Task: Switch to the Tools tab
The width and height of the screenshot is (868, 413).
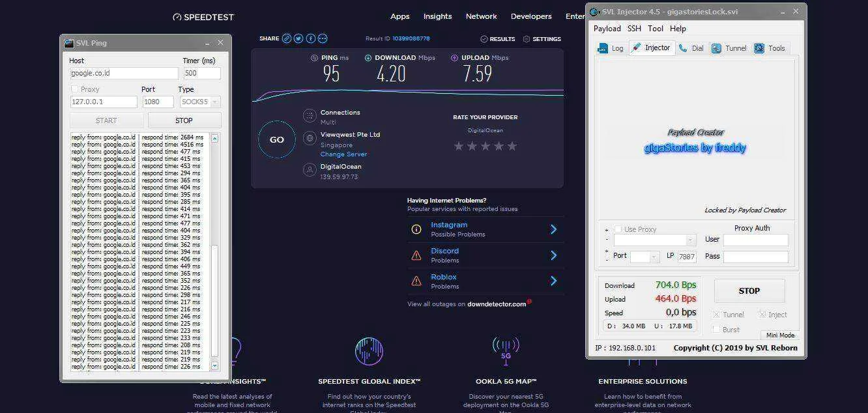Action: click(x=770, y=48)
